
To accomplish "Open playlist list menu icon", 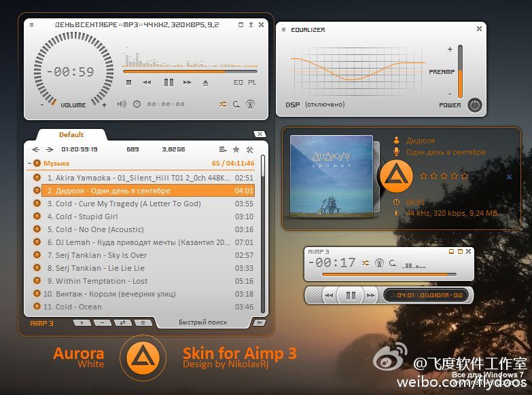I will [223, 149].
